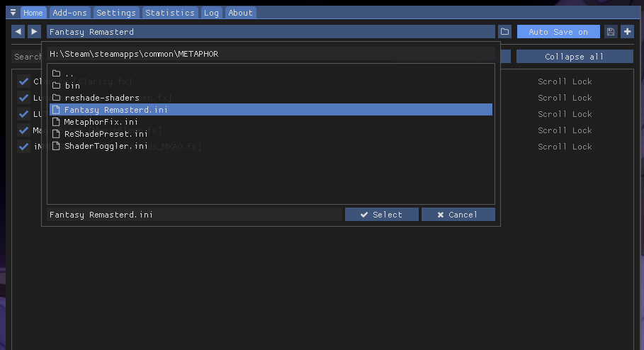This screenshot has height=350, width=644.
Task: Toggle the MagicBloom effect checkbox
Action: point(23,130)
